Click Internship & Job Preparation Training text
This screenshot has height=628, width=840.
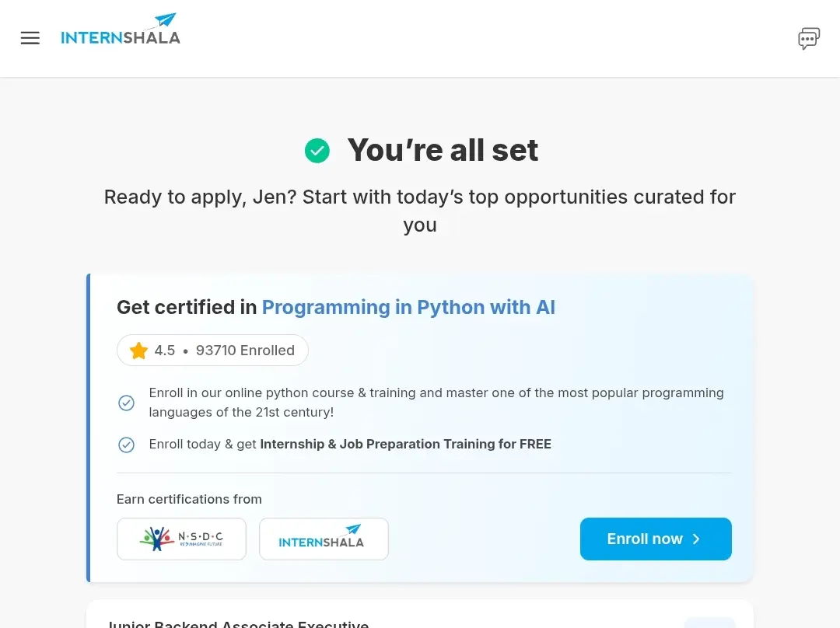pos(405,445)
